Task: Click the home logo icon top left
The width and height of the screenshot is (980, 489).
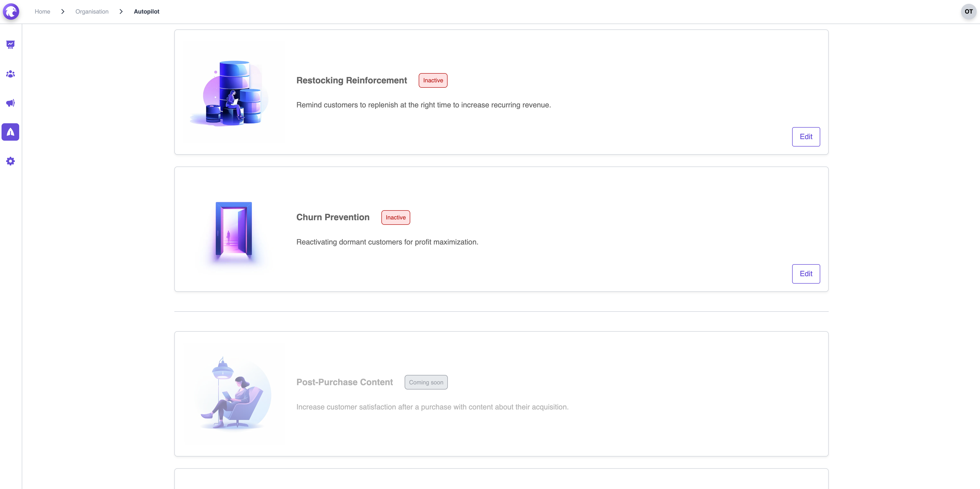Action: (11, 11)
